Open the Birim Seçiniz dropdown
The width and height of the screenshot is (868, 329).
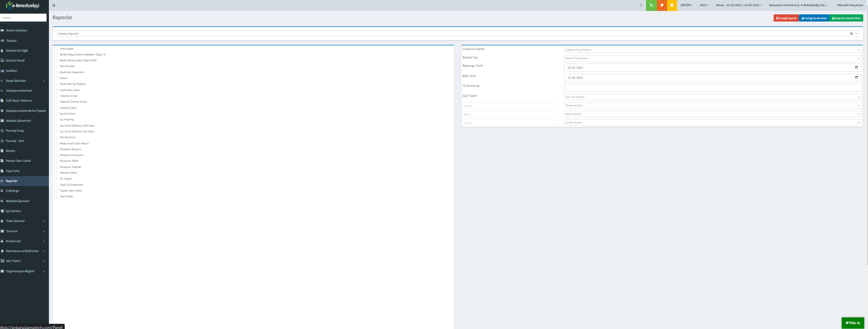pos(713,114)
